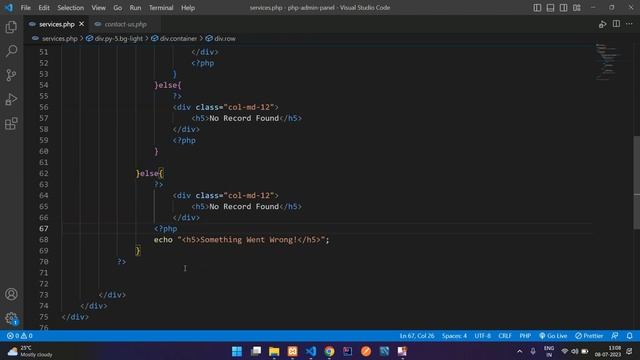Open Customize Layout icon
This screenshot has height=360, width=640.
(x=577, y=7)
